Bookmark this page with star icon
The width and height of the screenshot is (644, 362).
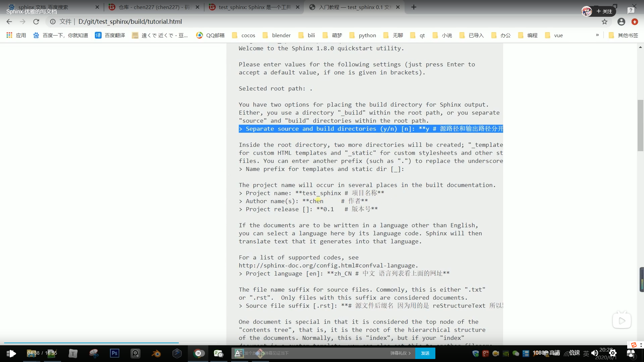pyautogui.click(x=604, y=22)
